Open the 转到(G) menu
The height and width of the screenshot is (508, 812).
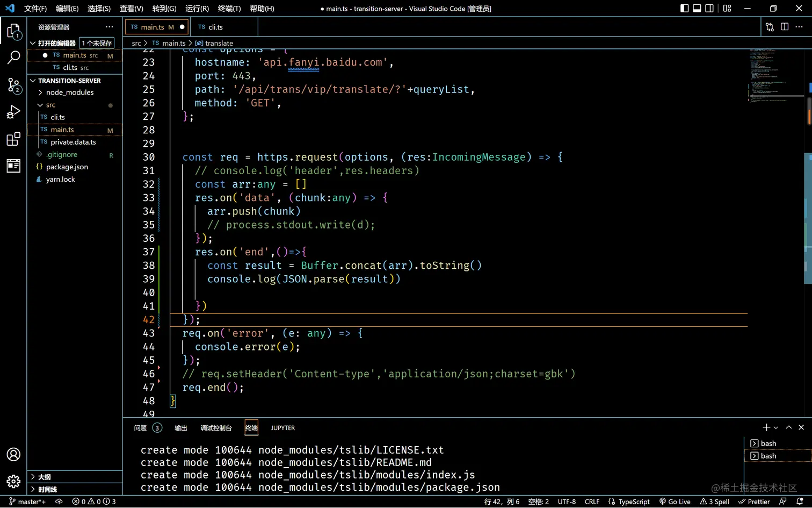point(164,8)
